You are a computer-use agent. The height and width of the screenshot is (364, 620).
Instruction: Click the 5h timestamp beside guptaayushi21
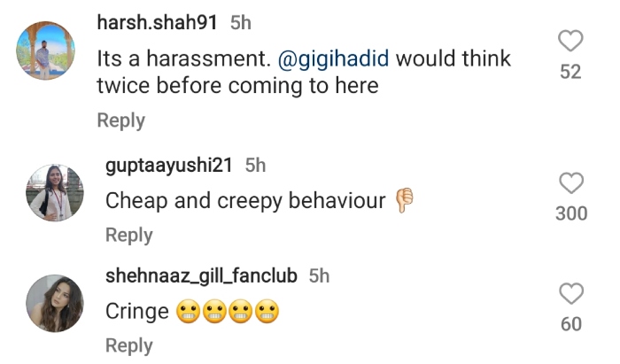click(x=255, y=166)
